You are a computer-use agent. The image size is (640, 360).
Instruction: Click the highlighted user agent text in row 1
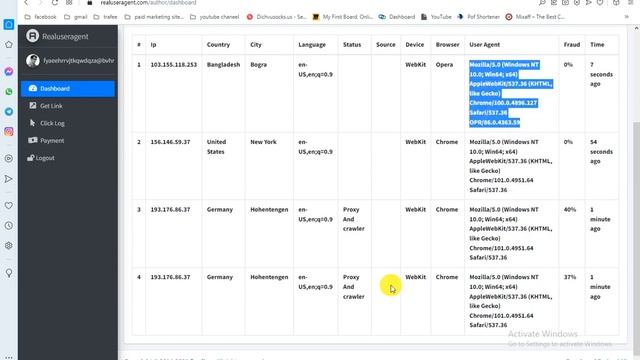[511, 93]
